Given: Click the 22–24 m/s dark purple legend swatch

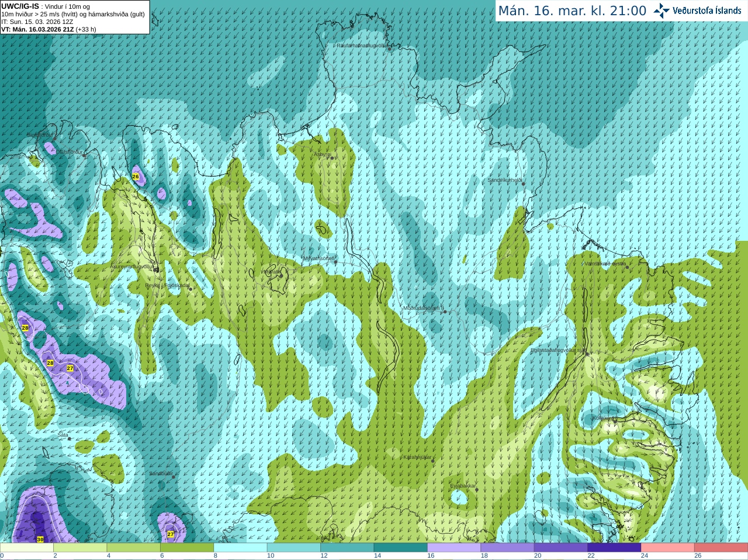Looking at the screenshot, I should tap(614, 548).
